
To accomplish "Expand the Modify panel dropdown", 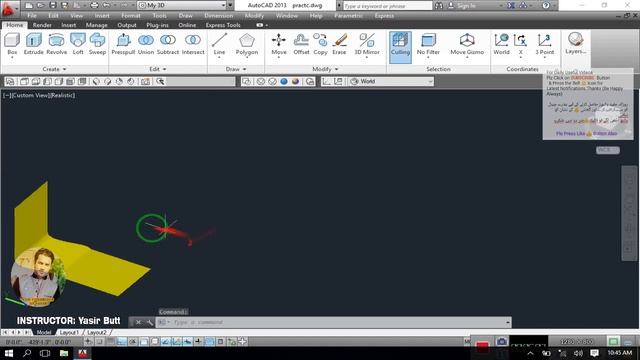I will click(325, 69).
